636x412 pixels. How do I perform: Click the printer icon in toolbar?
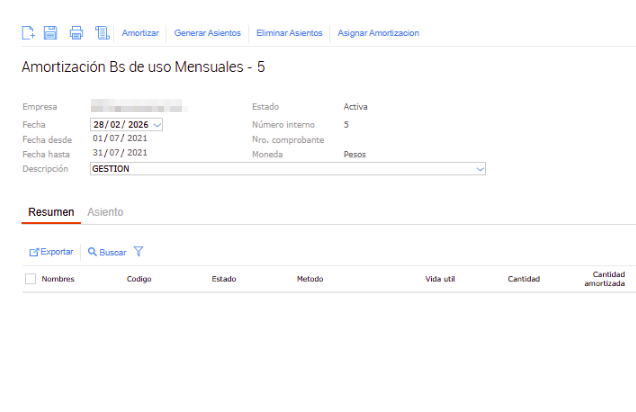tap(76, 33)
